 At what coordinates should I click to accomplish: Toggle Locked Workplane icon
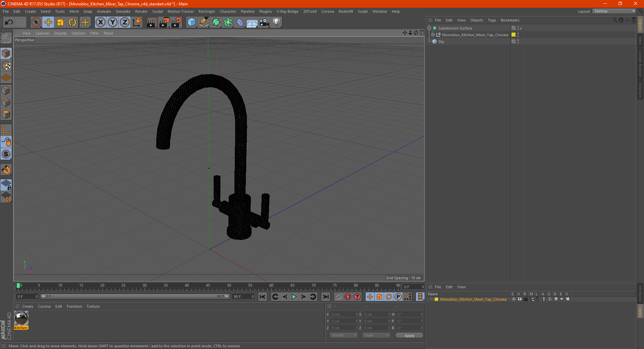(6, 185)
